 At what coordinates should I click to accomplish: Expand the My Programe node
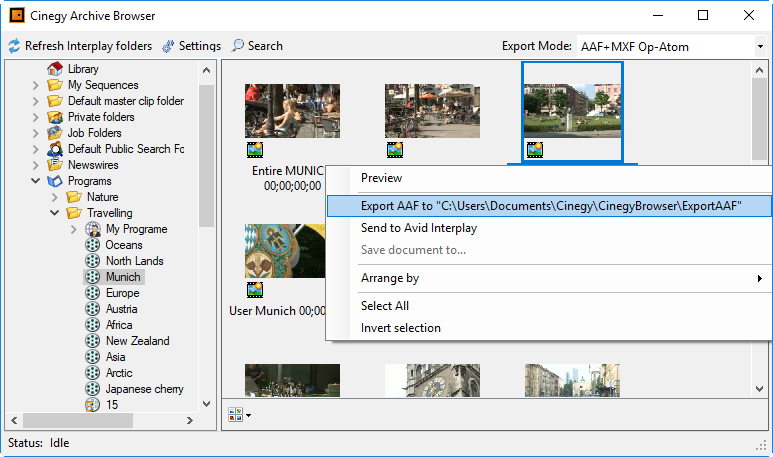pos(73,229)
